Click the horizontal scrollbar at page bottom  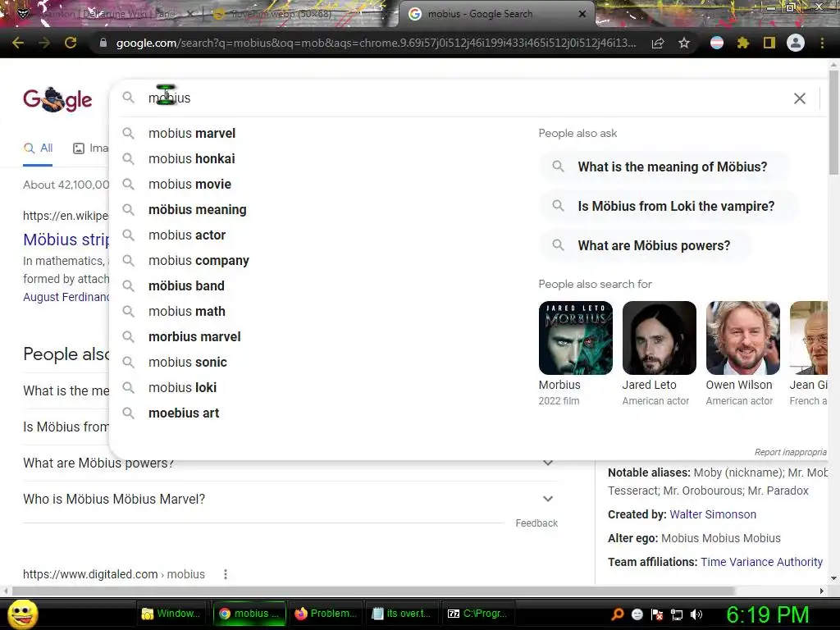[x=374, y=591]
